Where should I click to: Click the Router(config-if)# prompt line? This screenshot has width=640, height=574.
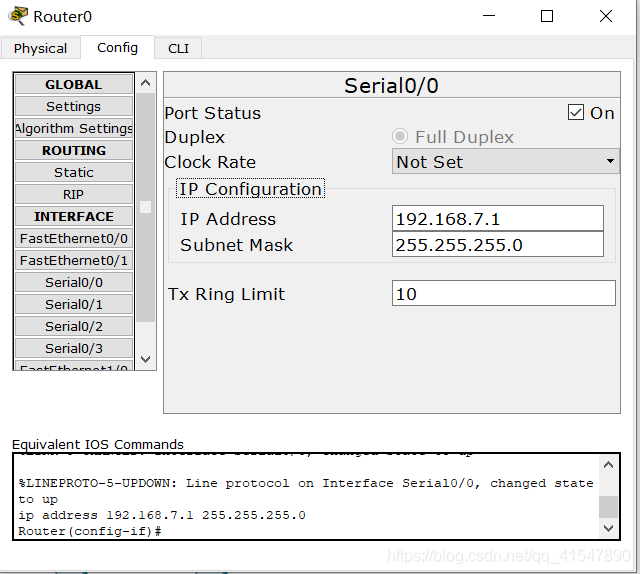90,531
